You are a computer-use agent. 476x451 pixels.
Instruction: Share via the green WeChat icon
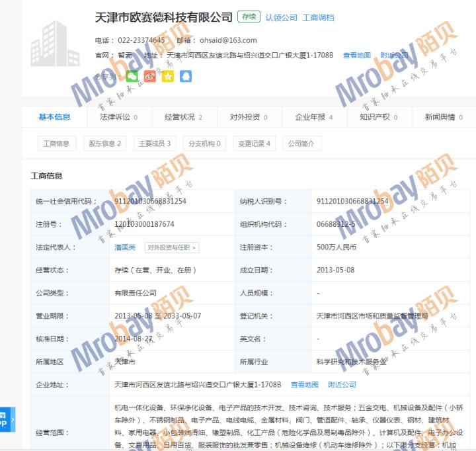point(132,77)
